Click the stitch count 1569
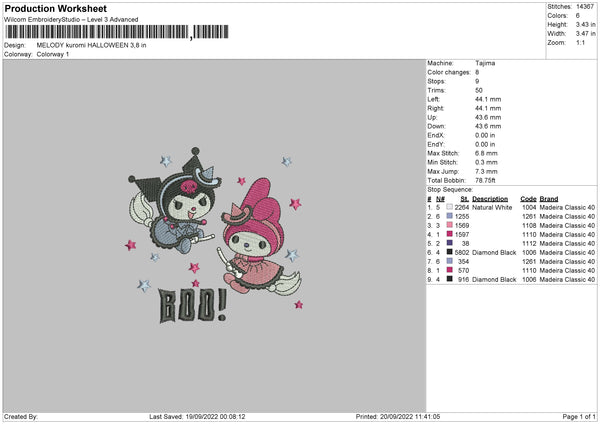The height and width of the screenshot is (424, 600). (x=462, y=225)
